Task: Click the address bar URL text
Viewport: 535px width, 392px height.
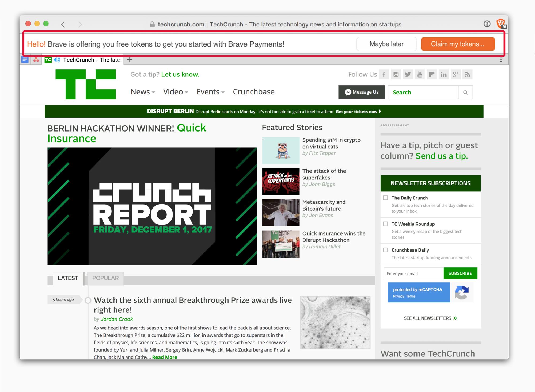Action: (x=279, y=24)
